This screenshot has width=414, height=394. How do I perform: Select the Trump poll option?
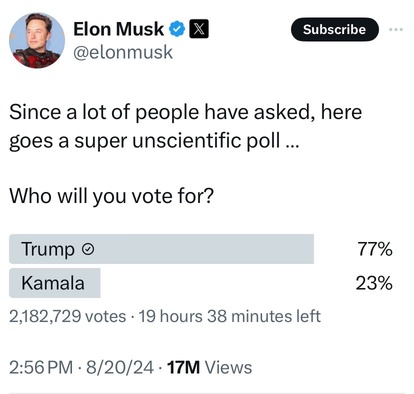coord(161,249)
